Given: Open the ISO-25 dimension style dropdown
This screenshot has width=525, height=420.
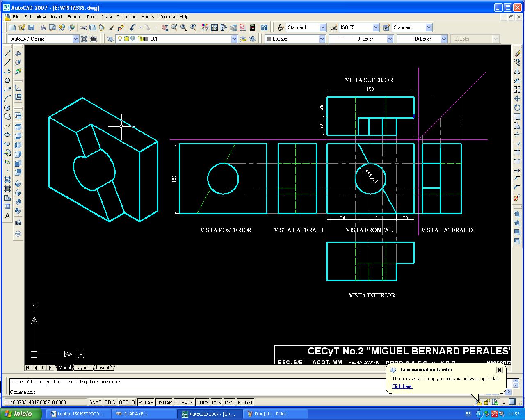Looking at the screenshot, I should click(376, 27).
